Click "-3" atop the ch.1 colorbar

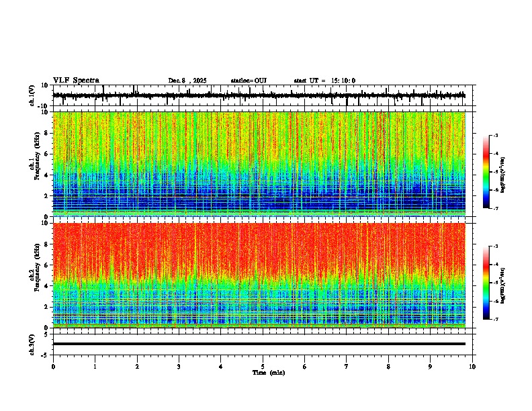click(495, 135)
